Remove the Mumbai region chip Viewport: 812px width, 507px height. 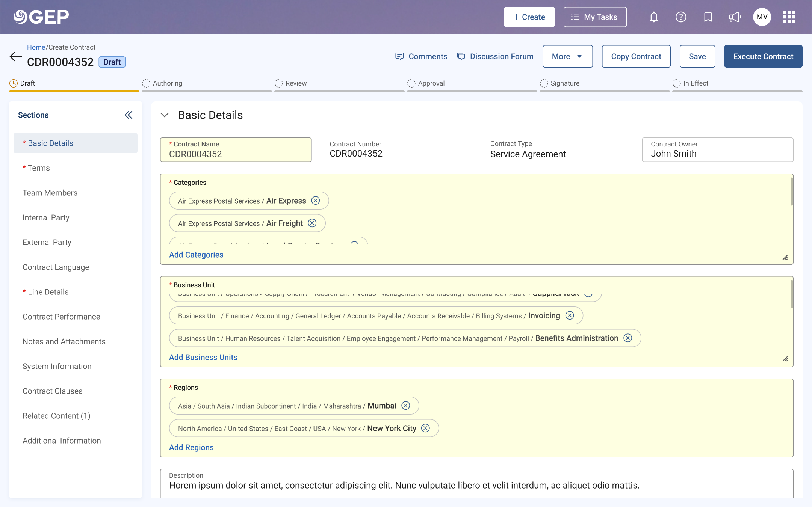click(406, 406)
